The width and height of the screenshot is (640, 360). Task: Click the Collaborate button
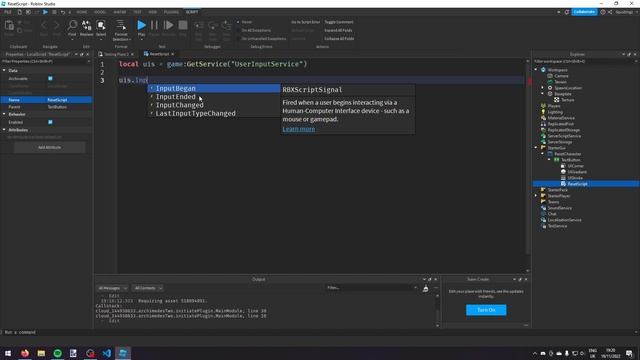coord(584,12)
